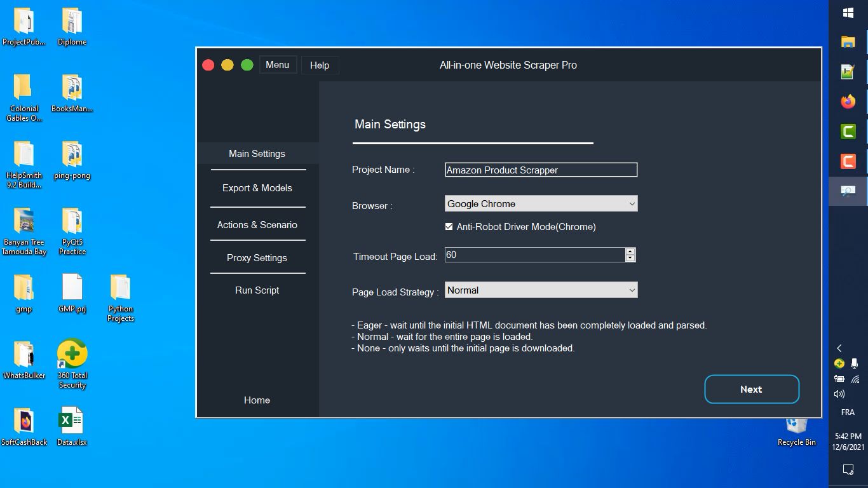Select the Colonial Gables folder icon

24,98
